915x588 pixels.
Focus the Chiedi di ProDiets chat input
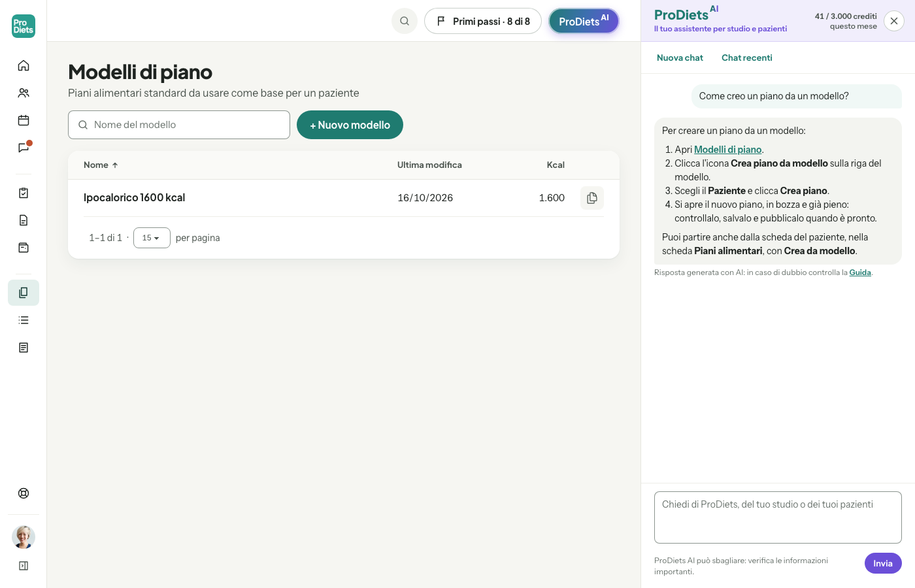(x=778, y=517)
